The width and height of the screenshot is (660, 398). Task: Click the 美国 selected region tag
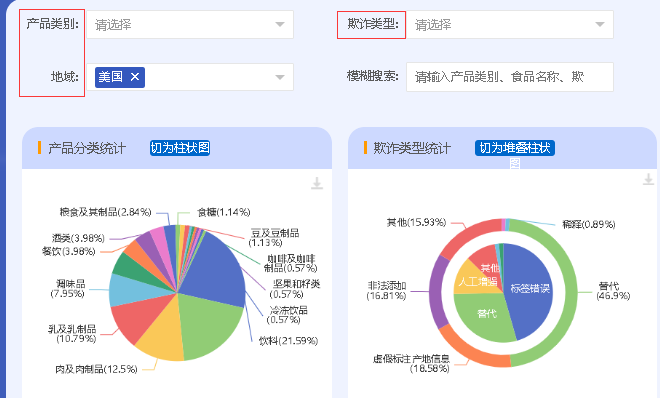pyautogui.click(x=110, y=77)
